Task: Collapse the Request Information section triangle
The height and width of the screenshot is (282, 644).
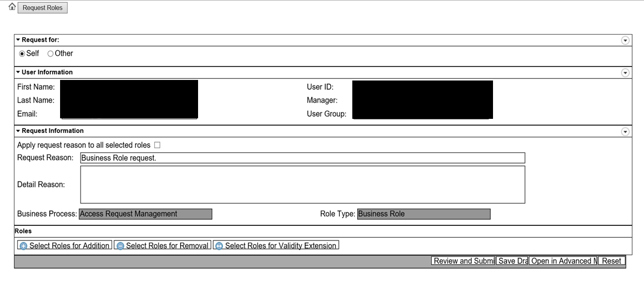Action: [x=18, y=131]
